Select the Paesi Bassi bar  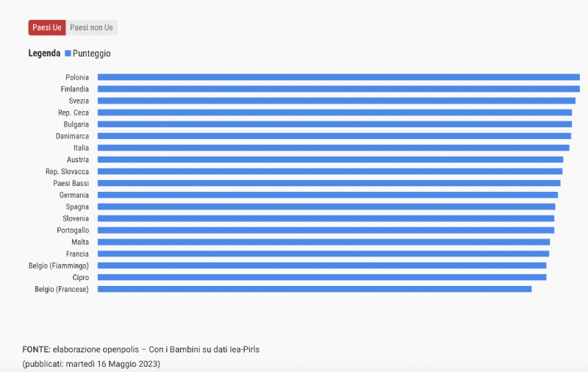pos(329,183)
